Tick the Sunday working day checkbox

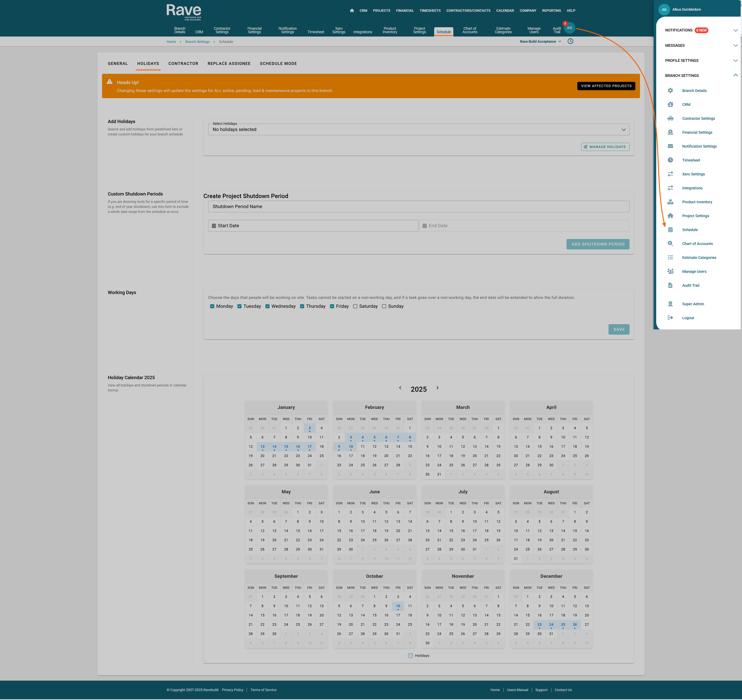click(x=384, y=306)
